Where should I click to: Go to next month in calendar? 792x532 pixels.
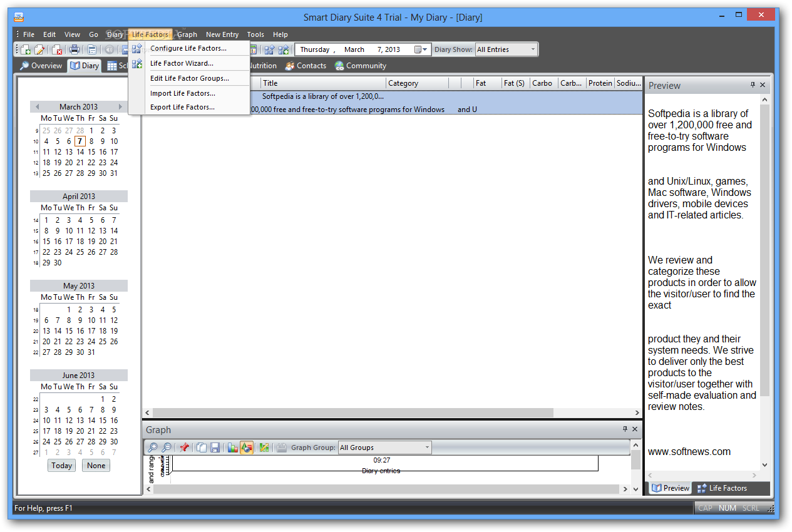(x=120, y=107)
